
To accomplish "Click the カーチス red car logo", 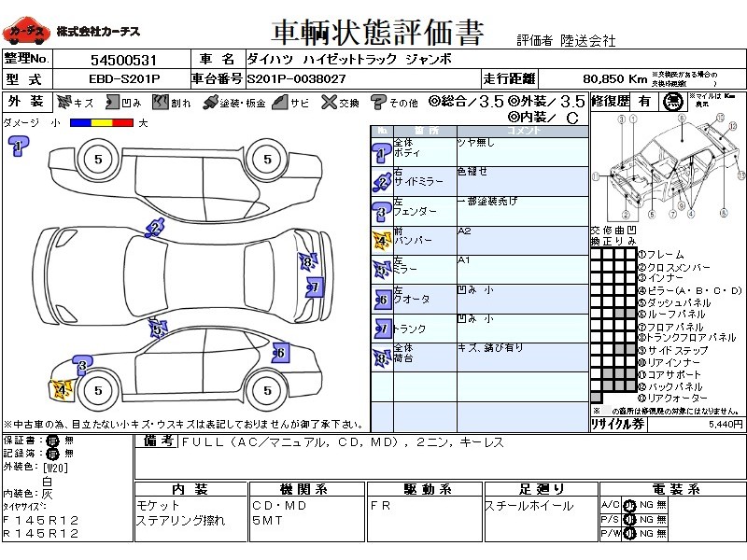I will point(26,32).
